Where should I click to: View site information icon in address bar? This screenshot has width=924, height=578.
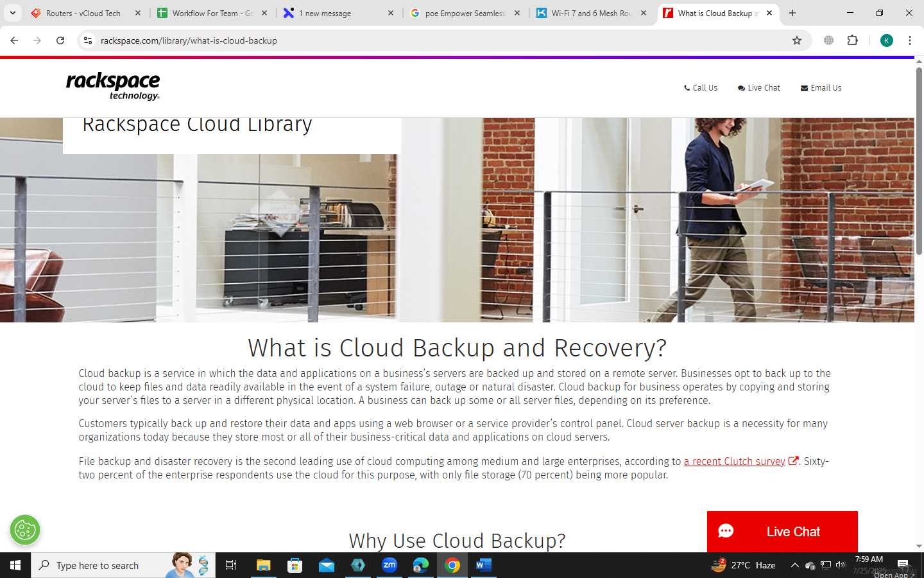tap(88, 40)
